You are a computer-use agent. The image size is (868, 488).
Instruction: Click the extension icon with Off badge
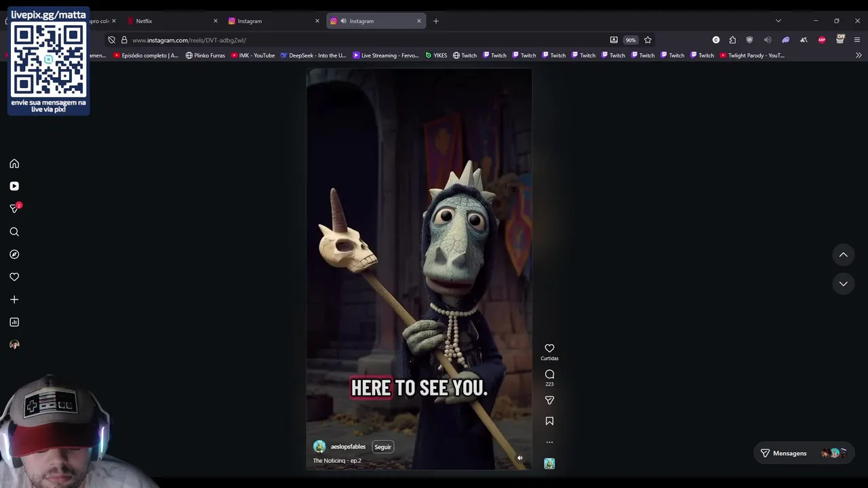(840, 39)
